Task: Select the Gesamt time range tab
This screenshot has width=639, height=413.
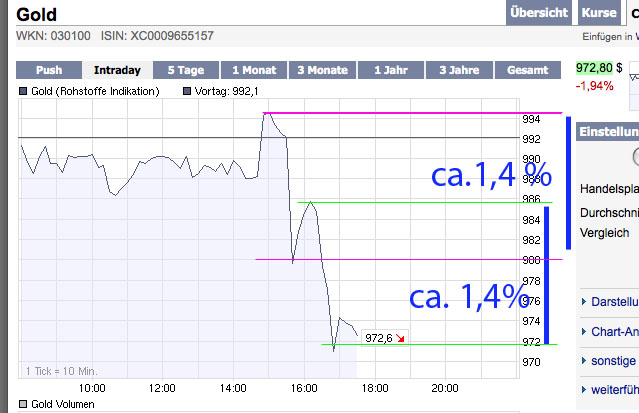Action: click(527, 70)
